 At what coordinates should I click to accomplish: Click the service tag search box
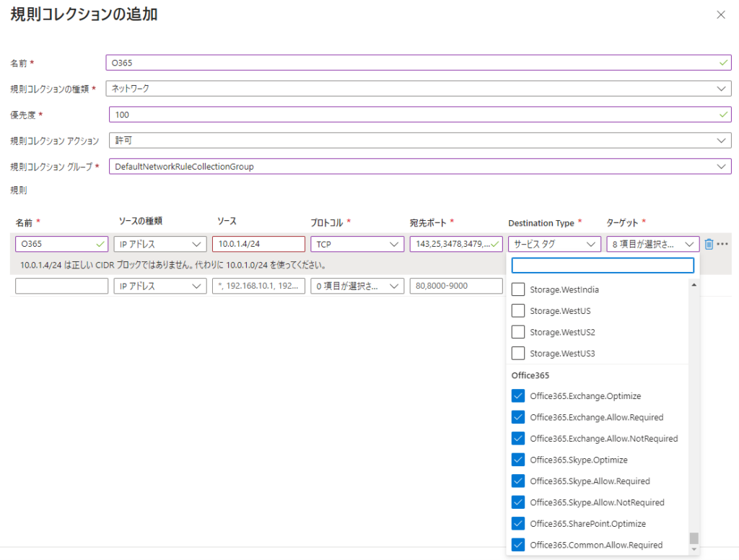[x=603, y=266]
